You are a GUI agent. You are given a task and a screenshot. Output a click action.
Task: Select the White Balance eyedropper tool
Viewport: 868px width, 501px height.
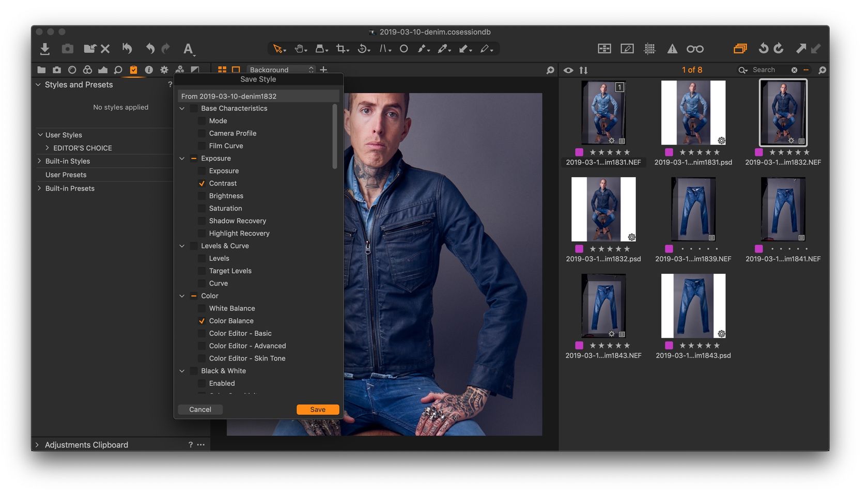(x=444, y=49)
